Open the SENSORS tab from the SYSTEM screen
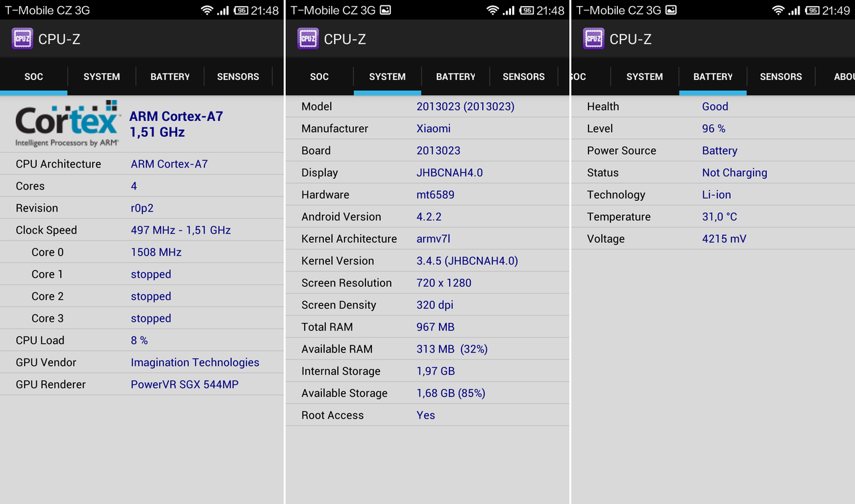The height and width of the screenshot is (504, 855). tap(524, 77)
